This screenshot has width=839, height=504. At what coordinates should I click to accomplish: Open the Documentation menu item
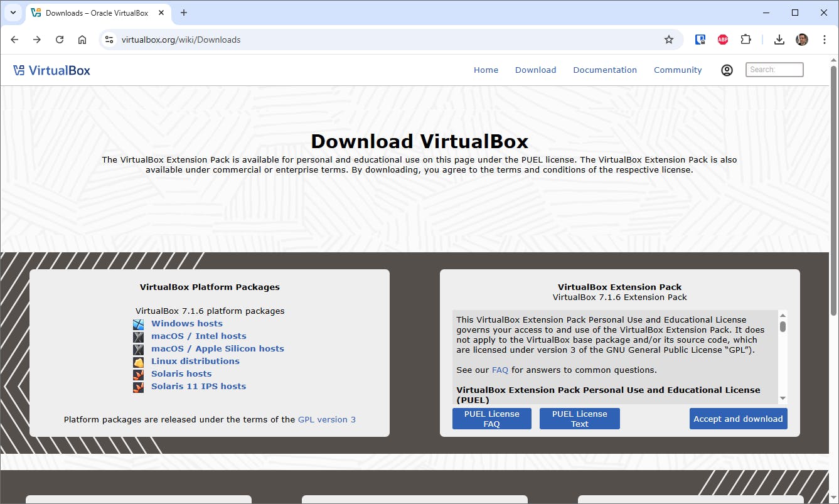coord(605,70)
